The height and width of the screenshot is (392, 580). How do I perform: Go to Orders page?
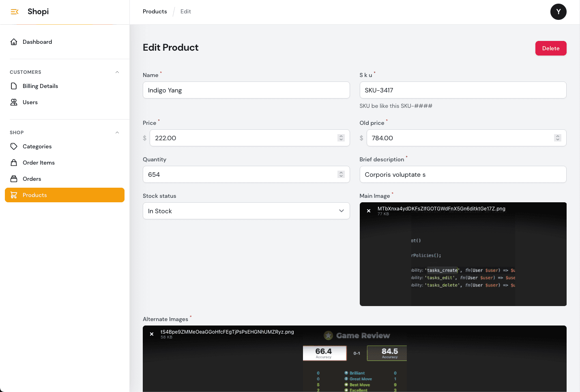(65, 179)
